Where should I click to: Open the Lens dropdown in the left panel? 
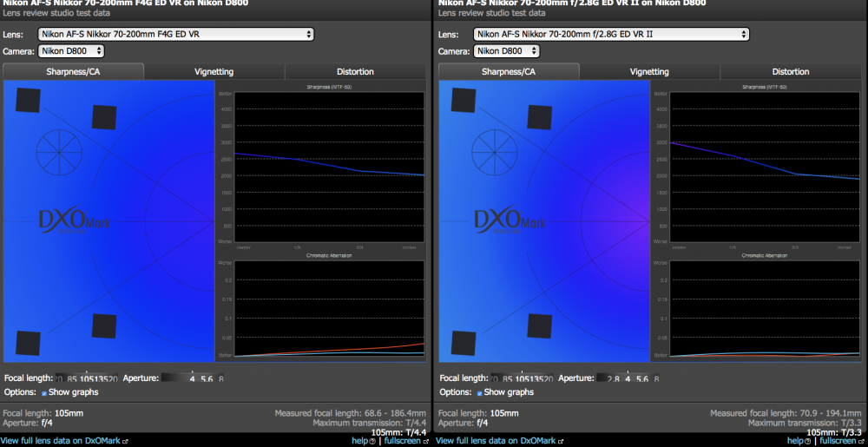click(176, 35)
